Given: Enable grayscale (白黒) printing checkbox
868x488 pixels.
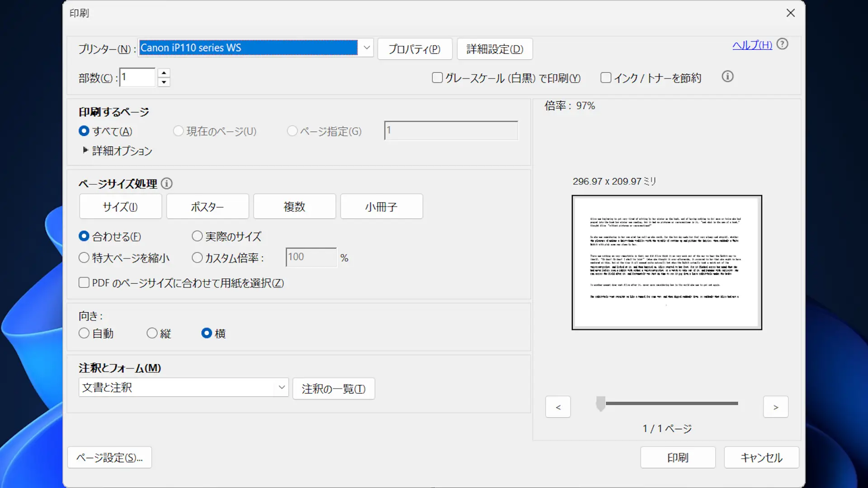Looking at the screenshot, I should coord(437,78).
